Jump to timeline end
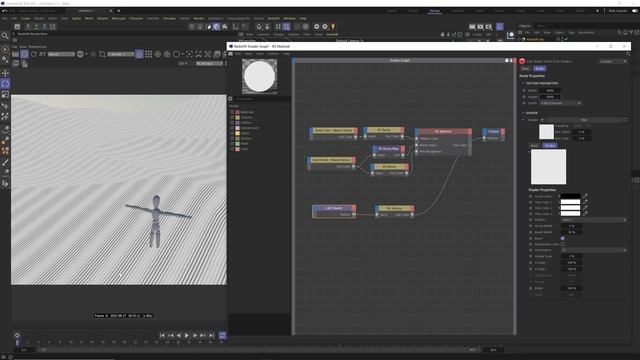The width and height of the screenshot is (640, 360). click(x=211, y=336)
